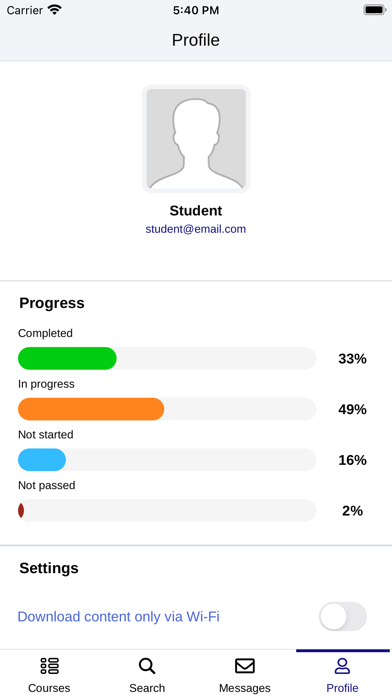Click the blue Not started bar

42,459
